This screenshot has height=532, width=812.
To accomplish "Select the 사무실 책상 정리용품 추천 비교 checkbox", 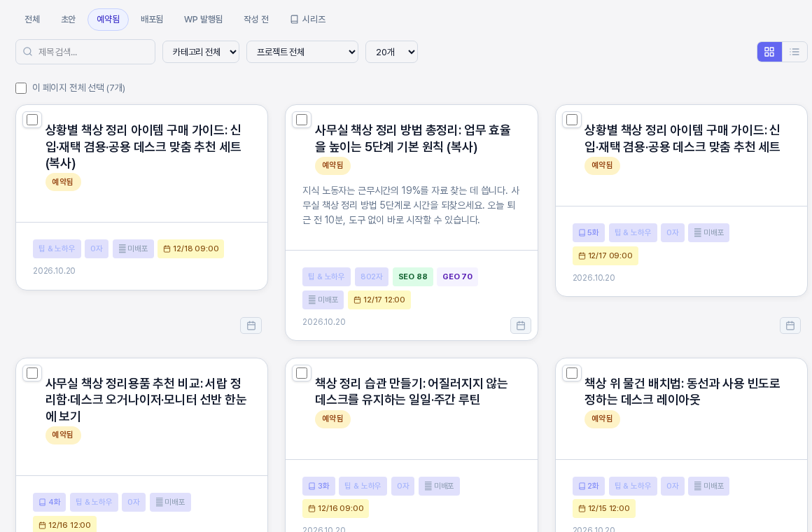I will point(32,373).
